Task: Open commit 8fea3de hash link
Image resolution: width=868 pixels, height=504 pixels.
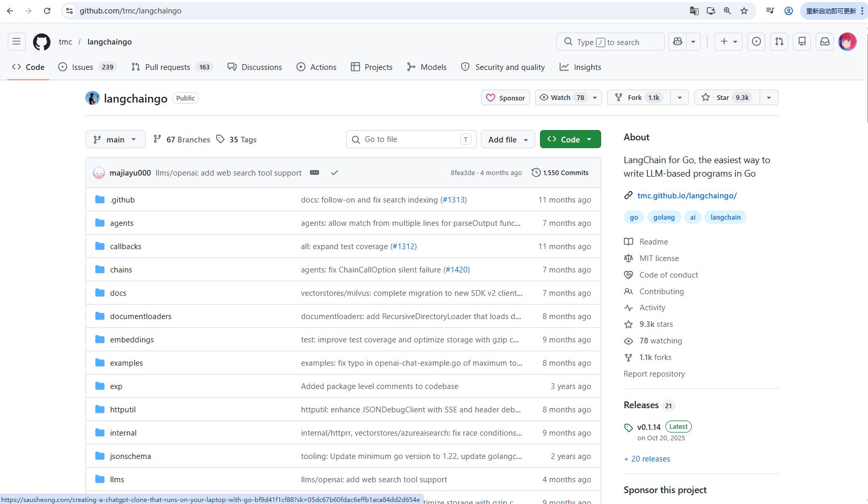Action: coord(462,173)
